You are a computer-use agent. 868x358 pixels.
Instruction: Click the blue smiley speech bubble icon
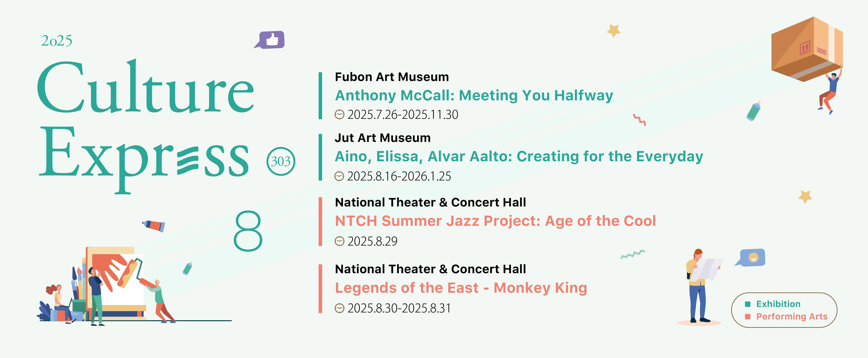click(750, 258)
